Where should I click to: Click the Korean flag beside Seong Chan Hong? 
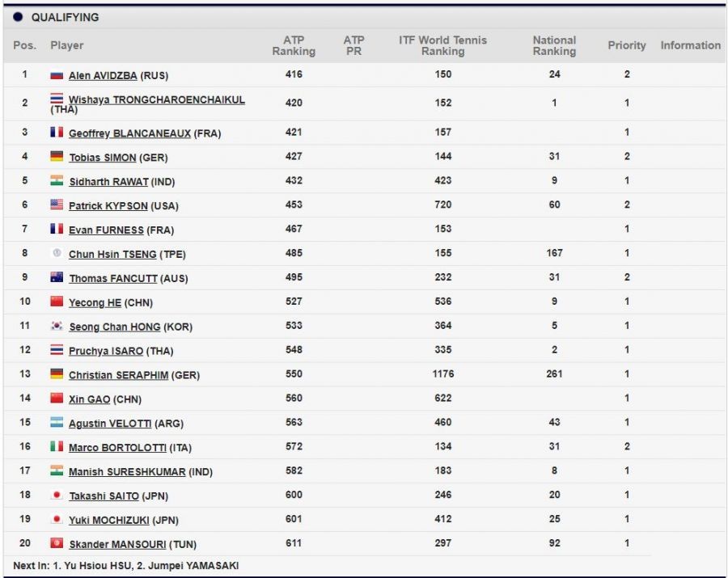click(57, 326)
